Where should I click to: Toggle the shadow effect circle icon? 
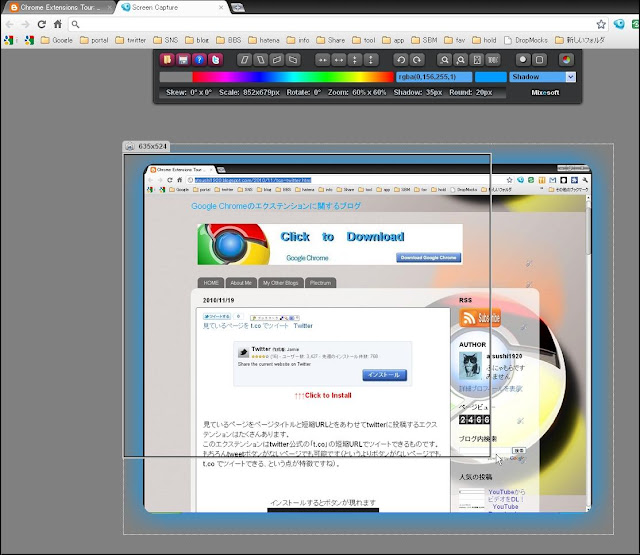(523, 60)
